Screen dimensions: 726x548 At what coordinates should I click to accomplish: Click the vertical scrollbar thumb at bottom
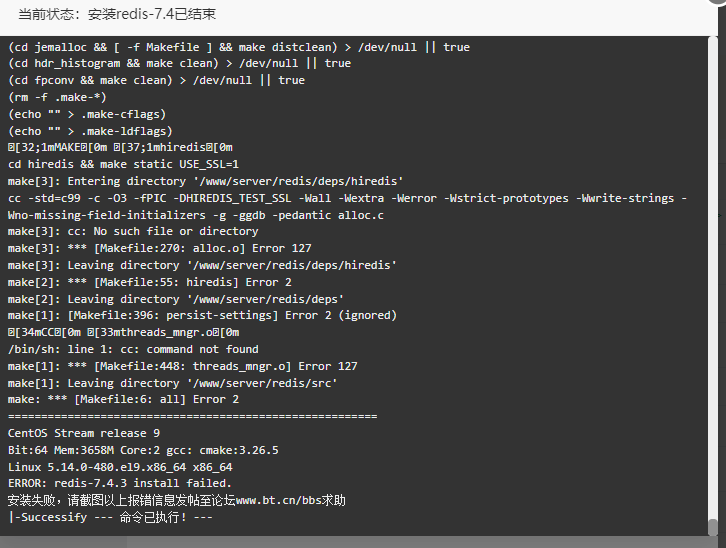click(713, 527)
